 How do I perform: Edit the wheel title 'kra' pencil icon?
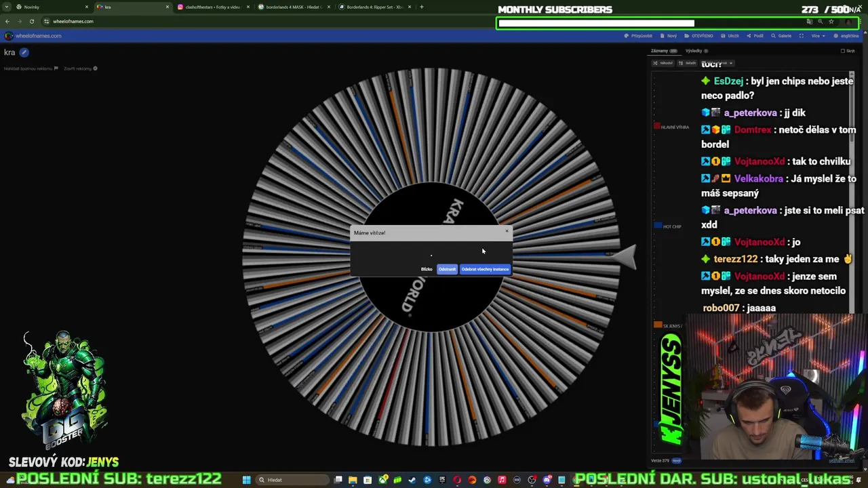(x=24, y=52)
